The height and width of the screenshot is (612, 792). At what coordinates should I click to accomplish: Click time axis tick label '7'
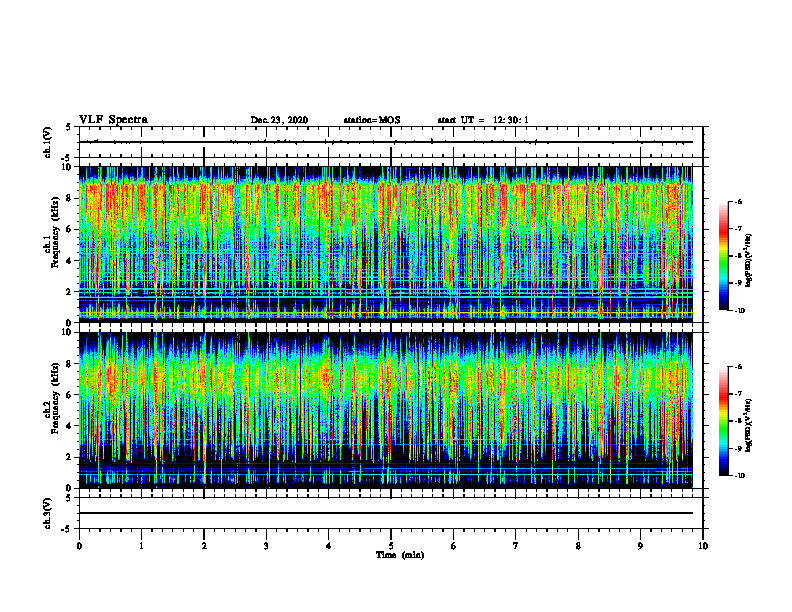[516, 546]
